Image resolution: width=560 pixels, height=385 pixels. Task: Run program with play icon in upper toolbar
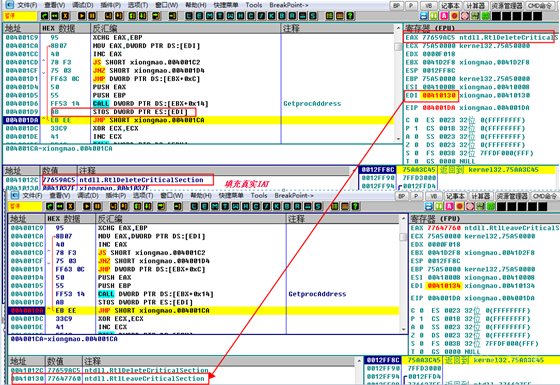pyautogui.click(x=82, y=16)
